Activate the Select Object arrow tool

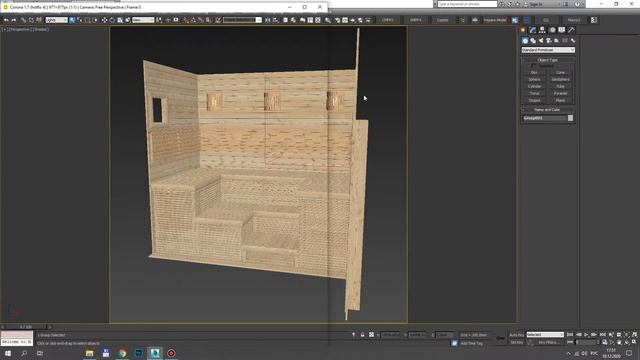tap(72, 20)
